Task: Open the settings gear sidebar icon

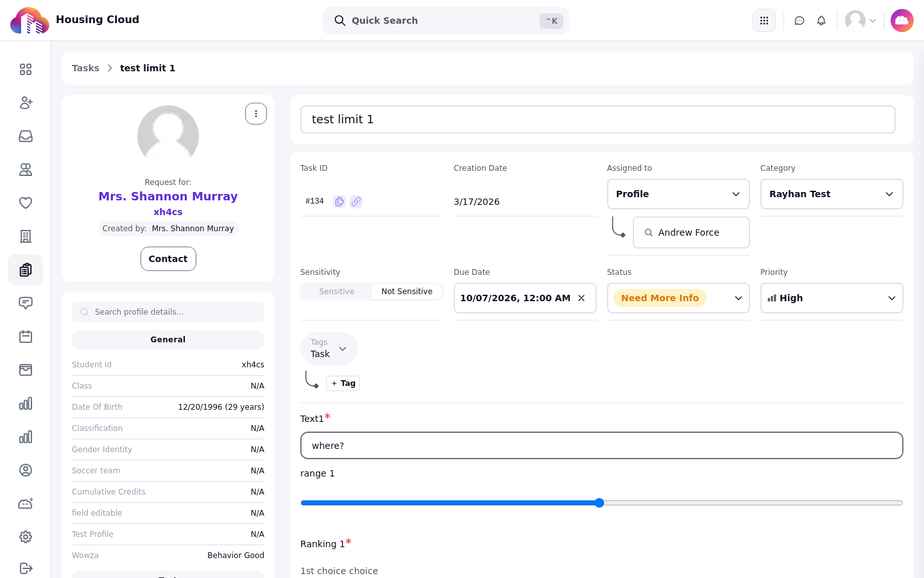Action: [x=26, y=537]
